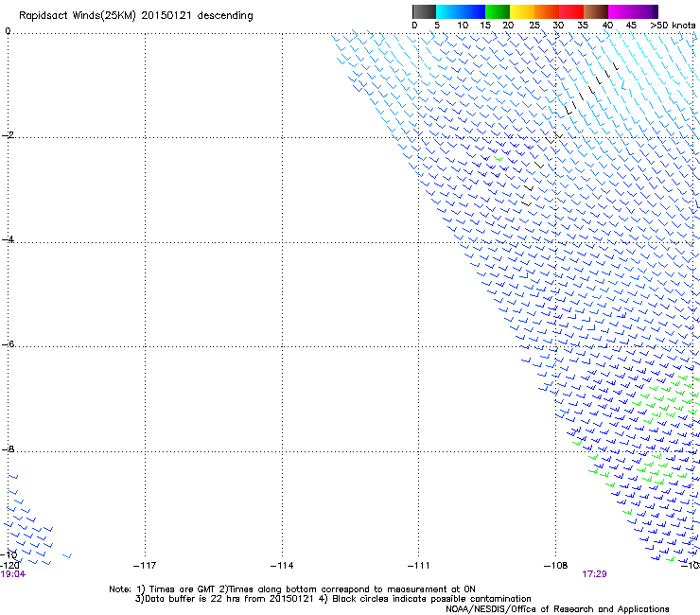This screenshot has height=615, width=700.
Task: Click the longitude label '-108'
Action: [555, 566]
